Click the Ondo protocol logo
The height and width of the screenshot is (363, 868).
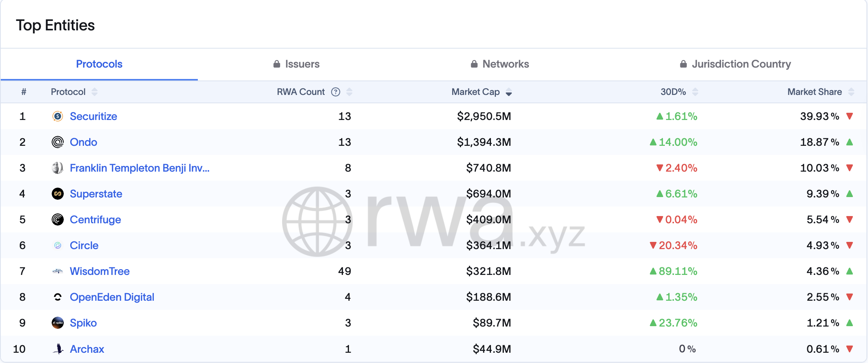click(57, 142)
